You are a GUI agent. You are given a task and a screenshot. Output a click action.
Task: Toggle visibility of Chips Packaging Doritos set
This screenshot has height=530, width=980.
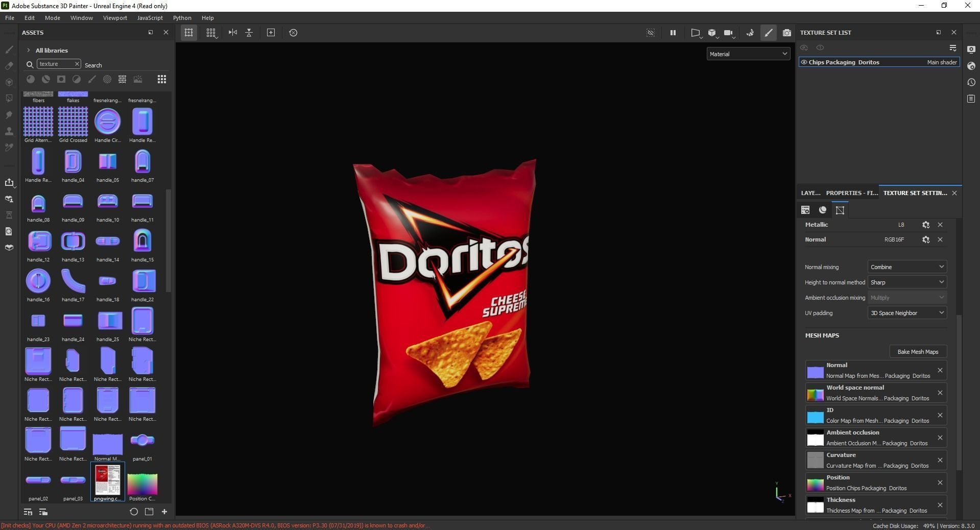pyautogui.click(x=804, y=62)
